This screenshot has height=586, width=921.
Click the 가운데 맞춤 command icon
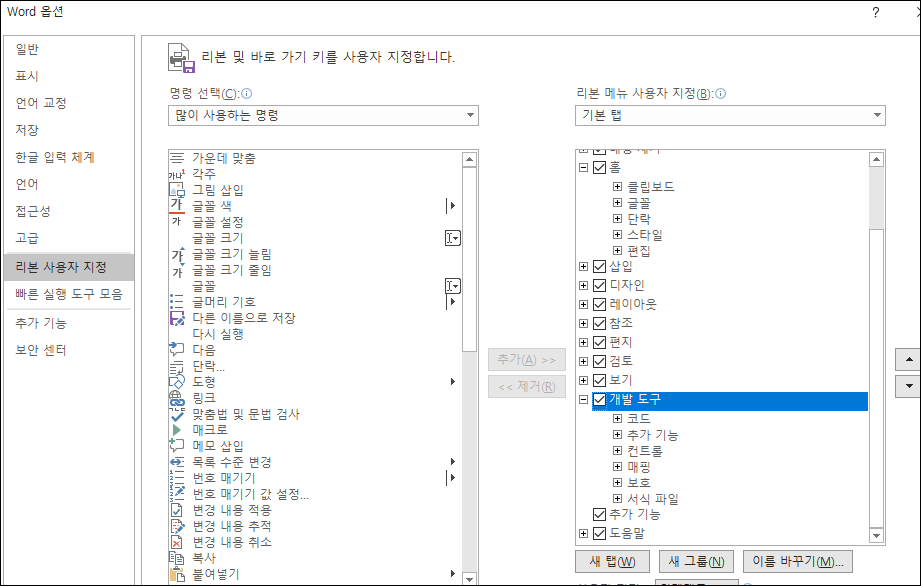177,158
